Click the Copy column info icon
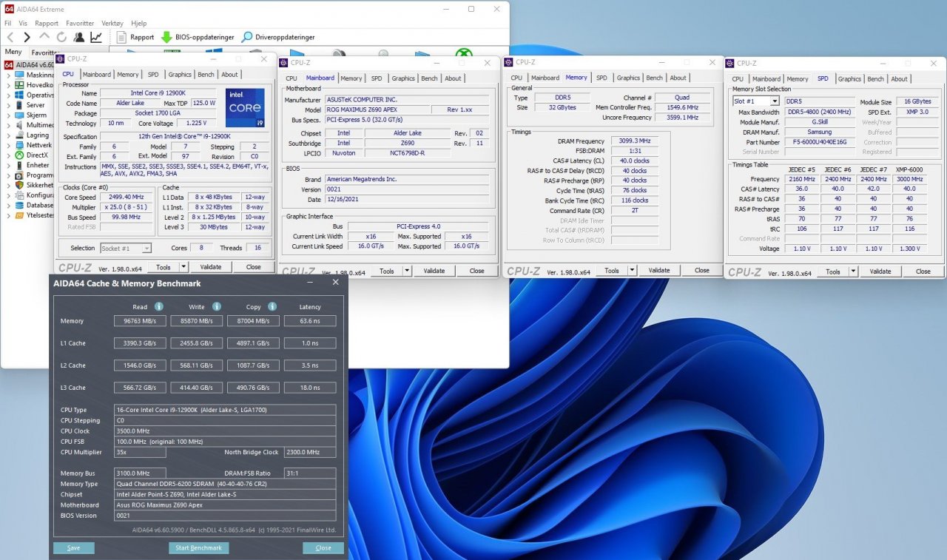Screen dimensions: 947x560 click(272, 306)
